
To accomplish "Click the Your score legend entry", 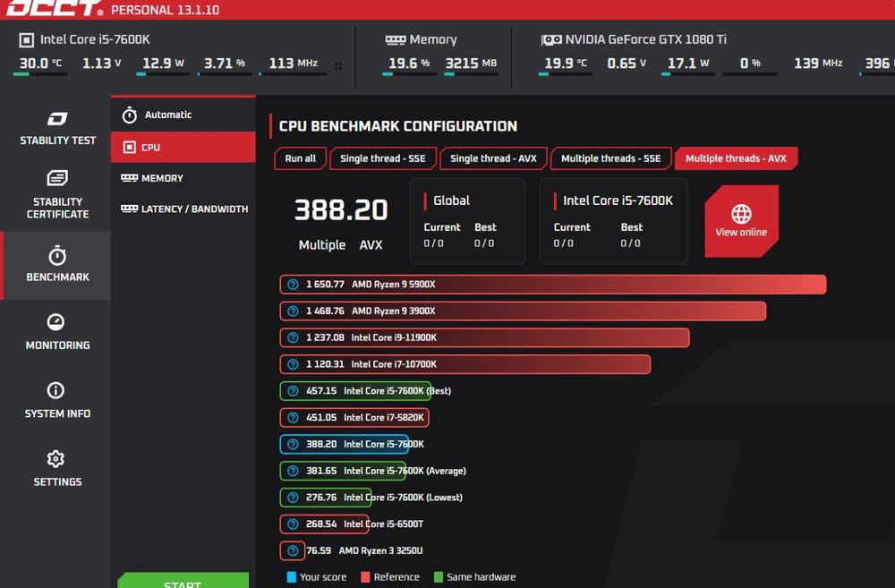I will tap(316, 577).
